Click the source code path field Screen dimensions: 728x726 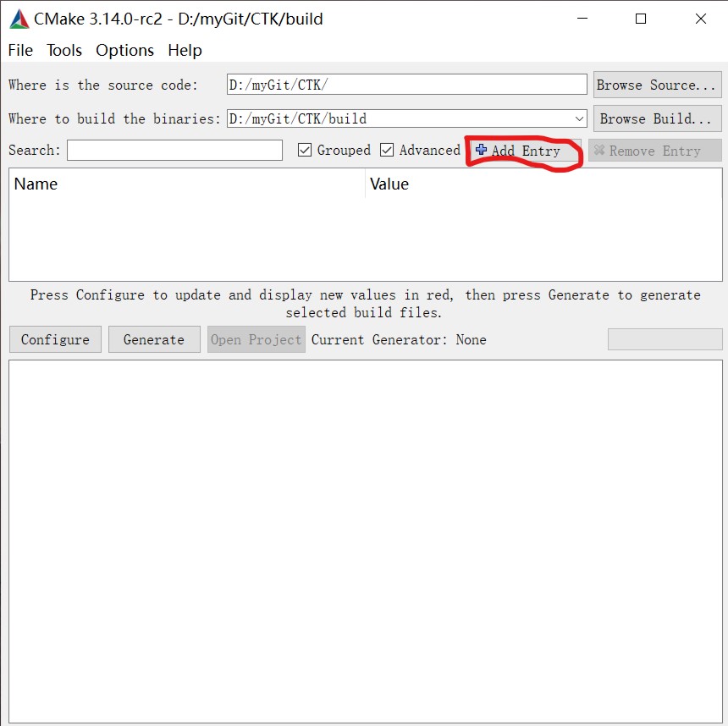point(406,85)
